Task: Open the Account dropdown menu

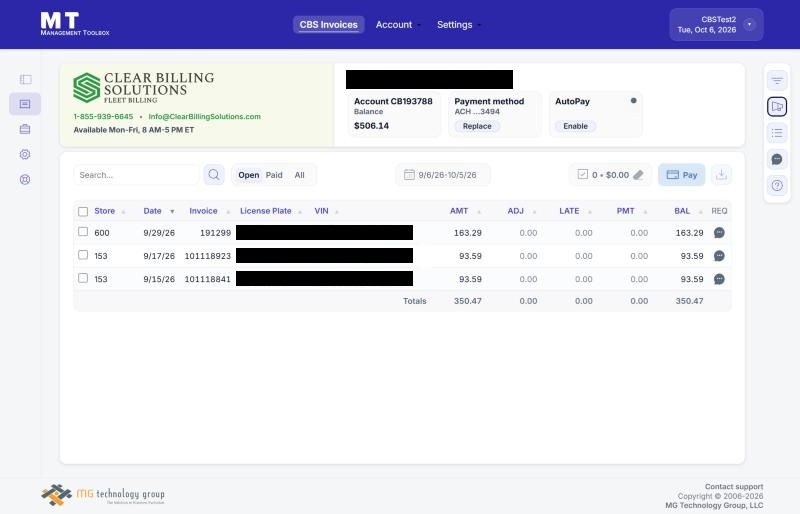Action: pyautogui.click(x=398, y=25)
